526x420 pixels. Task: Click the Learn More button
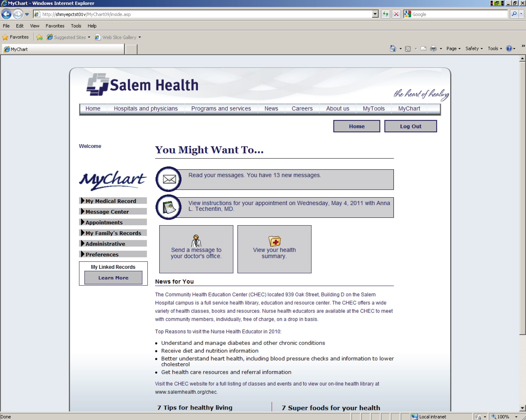(113, 278)
